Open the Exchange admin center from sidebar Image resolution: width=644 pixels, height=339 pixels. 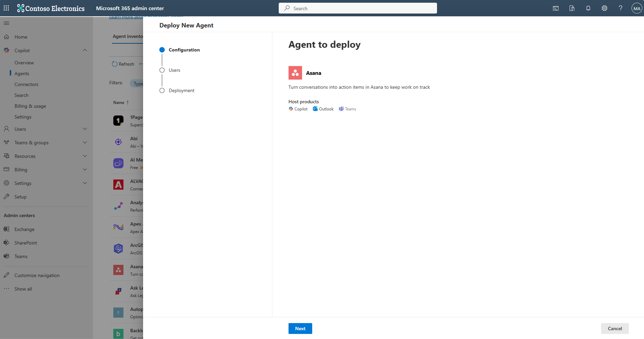point(24,229)
